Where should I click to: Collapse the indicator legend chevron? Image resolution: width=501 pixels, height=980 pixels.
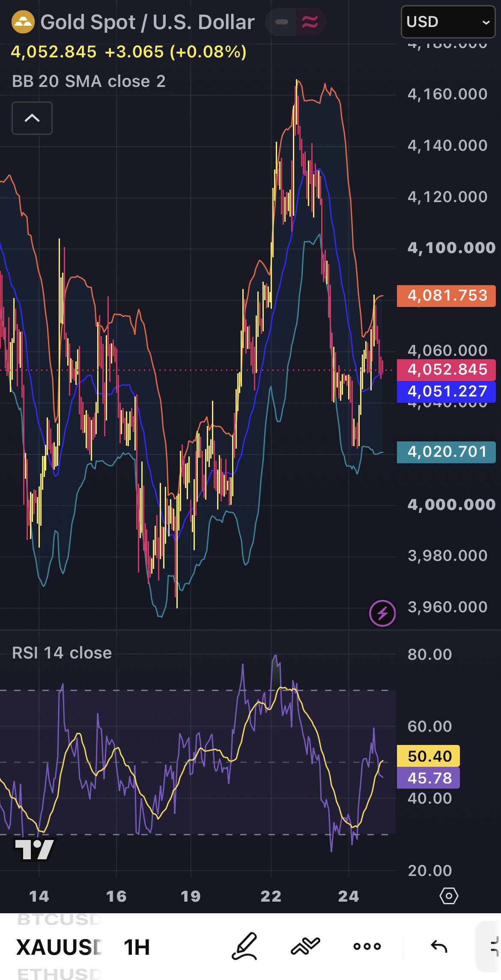point(32,118)
